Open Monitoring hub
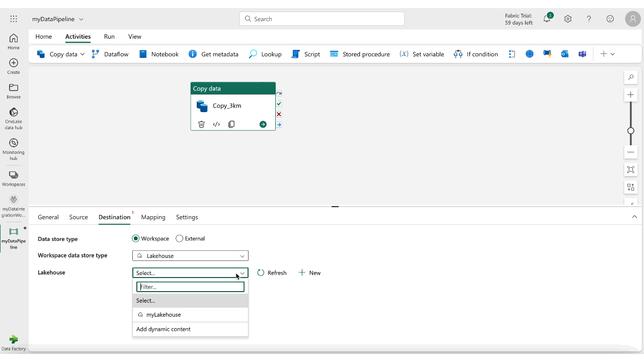This screenshot has width=644, height=362. pyautogui.click(x=14, y=149)
